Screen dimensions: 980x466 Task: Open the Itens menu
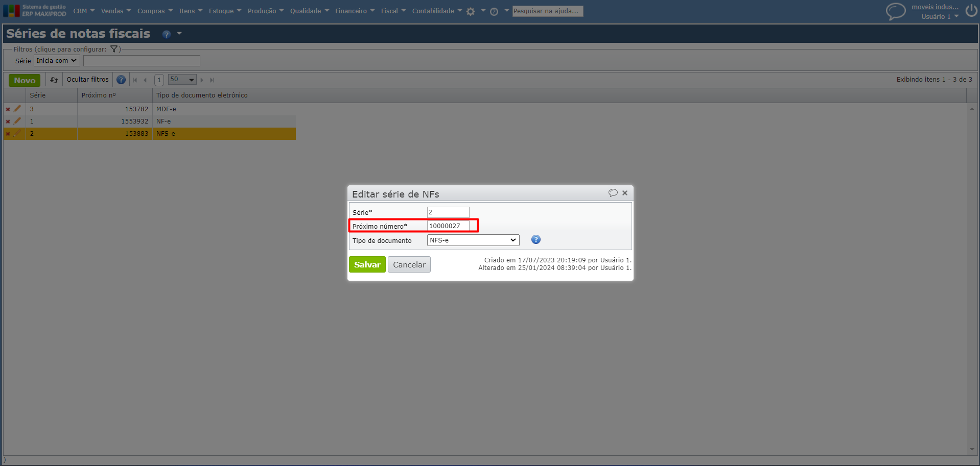pos(191,11)
